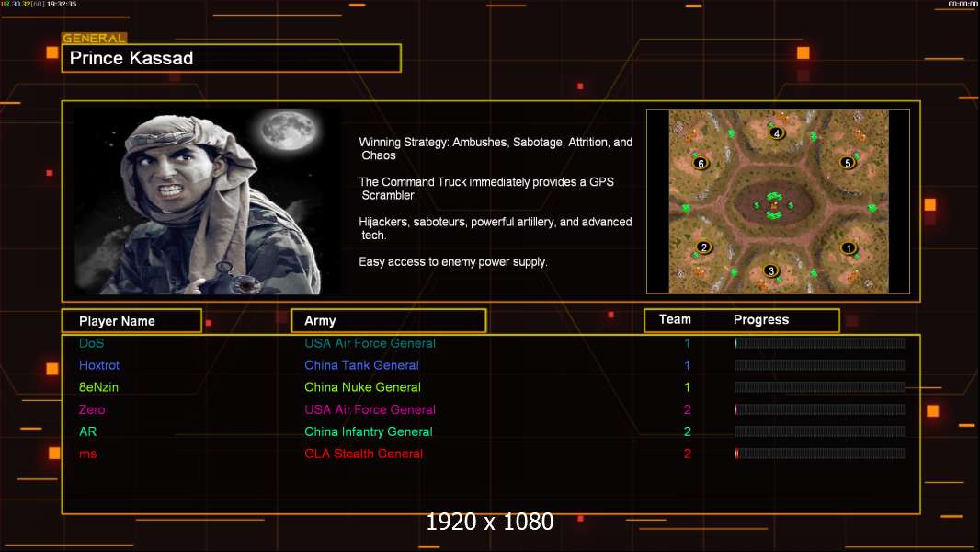Click China Tank General army entry
The width and height of the screenshot is (980, 552).
click(361, 365)
